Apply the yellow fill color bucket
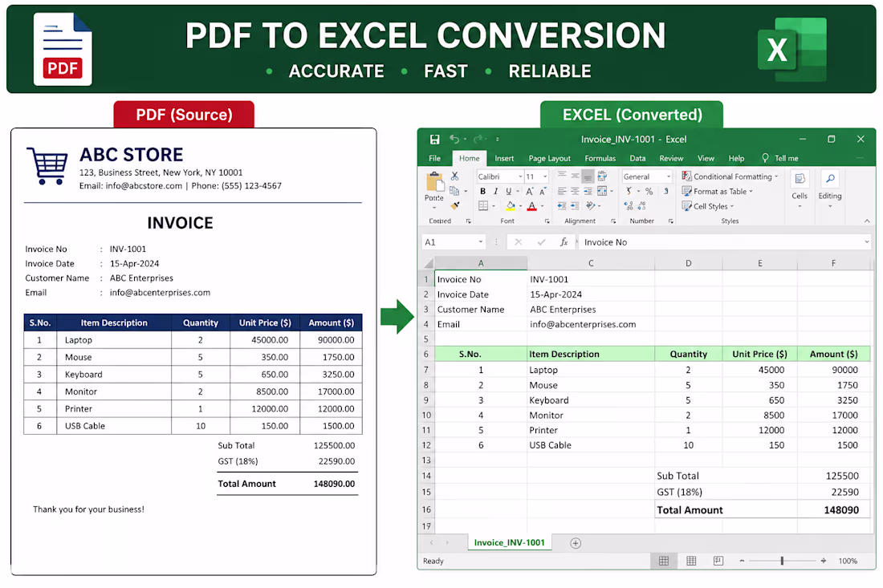The image size is (883, 588). (511, 206)
